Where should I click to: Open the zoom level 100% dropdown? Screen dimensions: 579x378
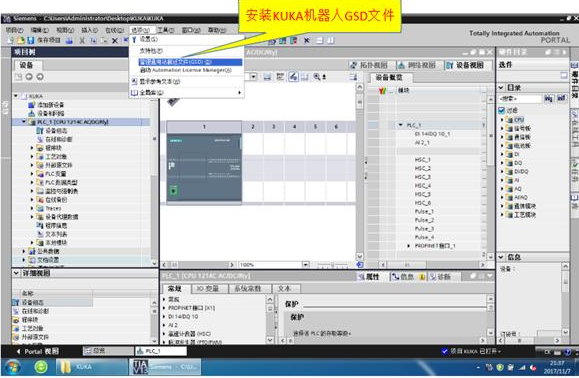pyautogui.click(x=305, y=265)
